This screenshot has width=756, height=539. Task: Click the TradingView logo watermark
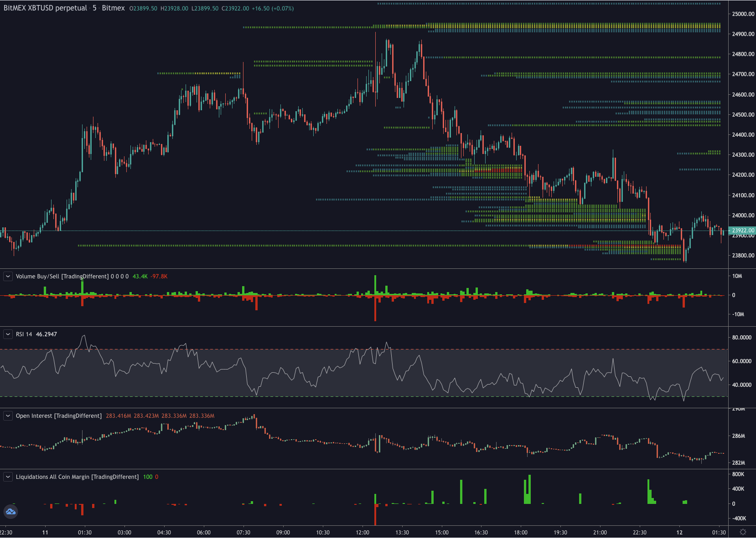(11, 512)
